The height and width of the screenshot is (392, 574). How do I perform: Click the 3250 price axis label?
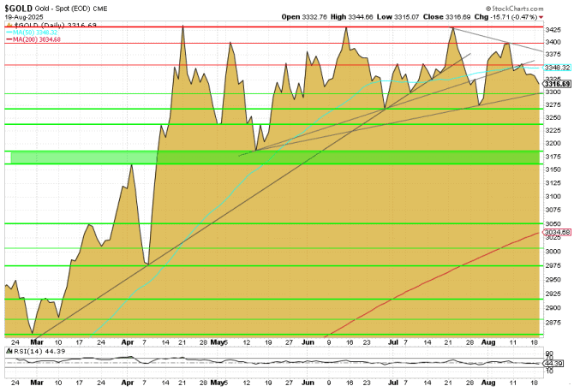[x=553, y=118]
